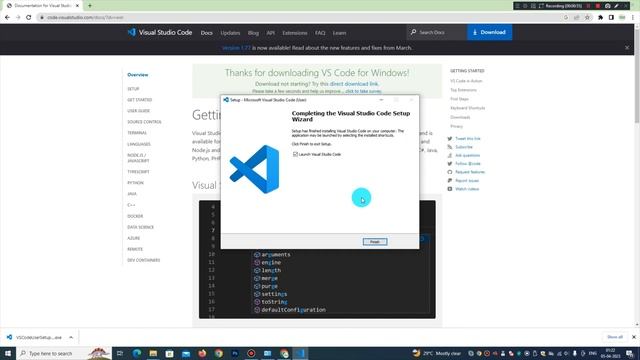Image resolution: width=640 pixels, height=360 pixels.
Task: Expand the SETUP section in sidebar
Action: (x=133, y=89)
